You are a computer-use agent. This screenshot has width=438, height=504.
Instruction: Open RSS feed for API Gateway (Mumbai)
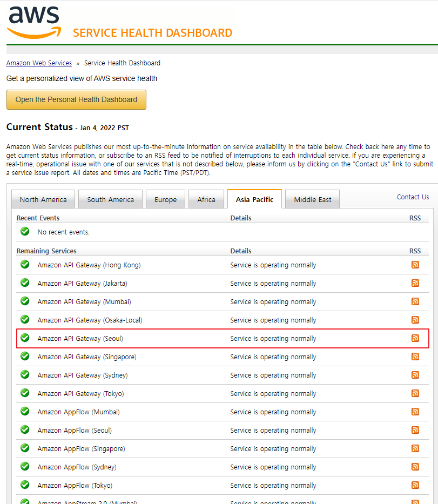415,301
